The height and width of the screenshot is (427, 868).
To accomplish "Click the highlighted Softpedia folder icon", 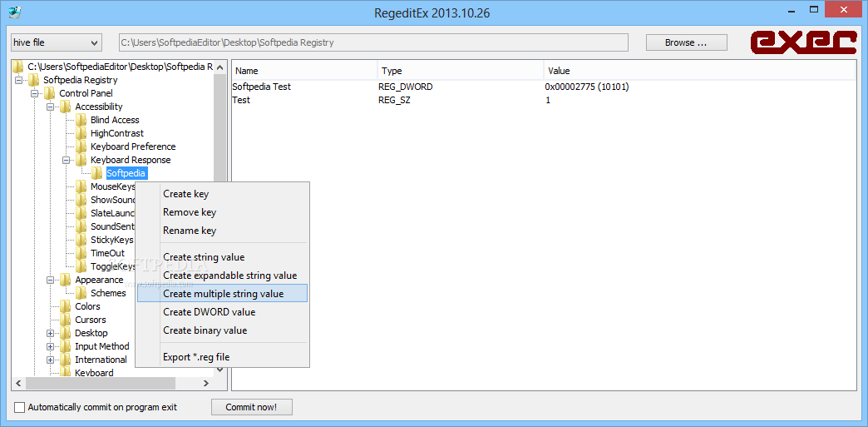I will coord(97,173).
